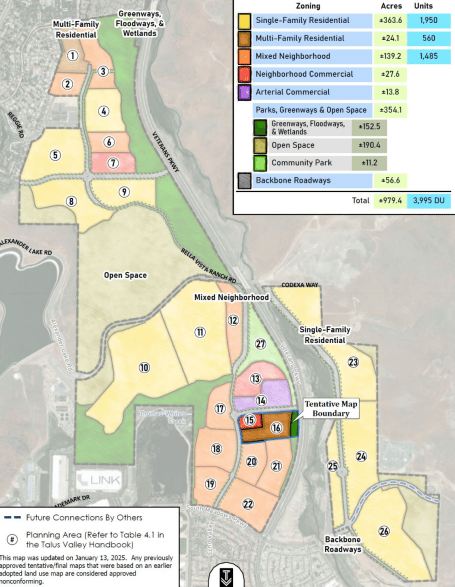Click the Single-Family Residential map label

[x=325, y=335]
